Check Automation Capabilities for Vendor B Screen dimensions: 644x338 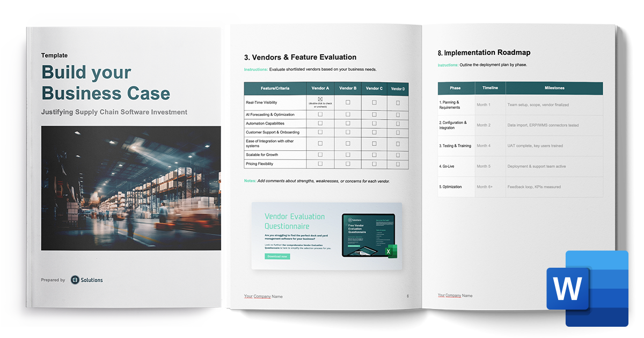click(x=347, y=123)
